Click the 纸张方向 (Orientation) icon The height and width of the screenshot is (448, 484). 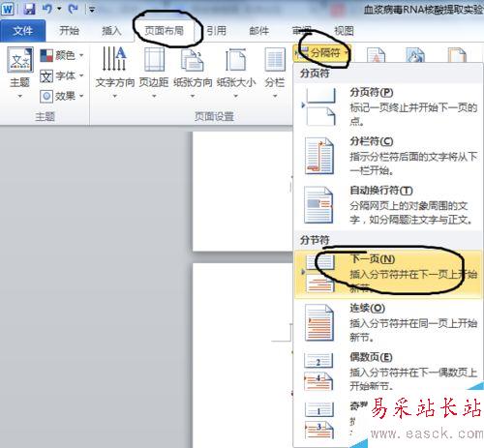[x=193, y=60]
